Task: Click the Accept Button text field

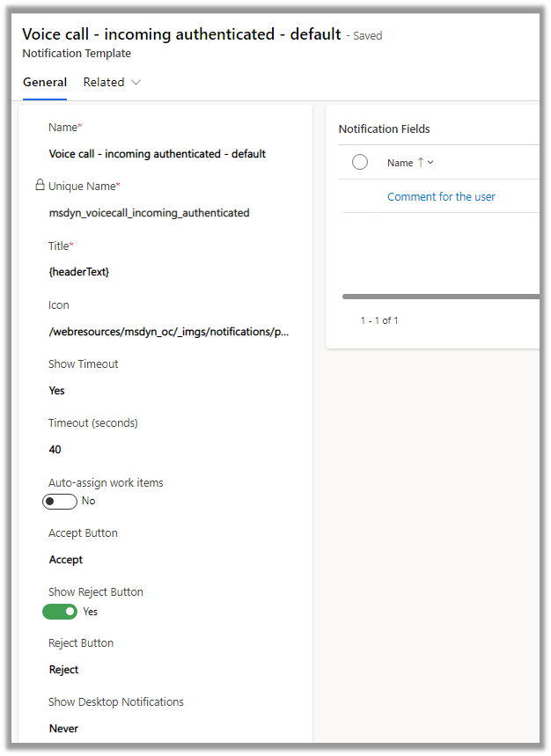Action: tap(167, 560)
